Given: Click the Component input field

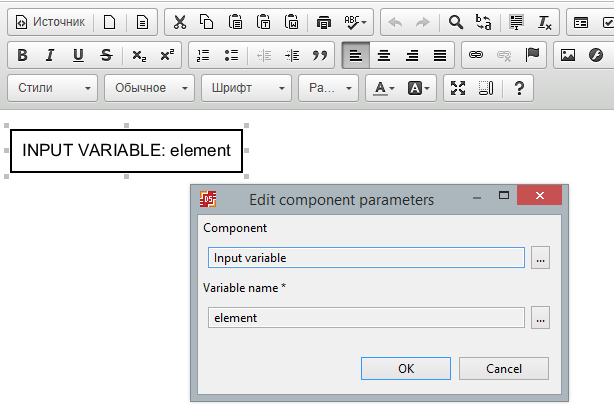Looking at the screenshot, I should point(366,258).
